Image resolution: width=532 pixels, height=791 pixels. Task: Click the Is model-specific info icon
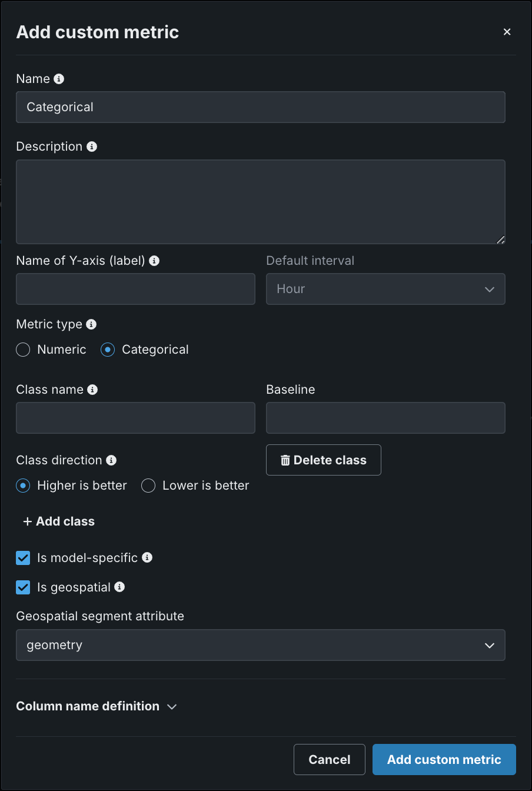(x=147, y=557)
